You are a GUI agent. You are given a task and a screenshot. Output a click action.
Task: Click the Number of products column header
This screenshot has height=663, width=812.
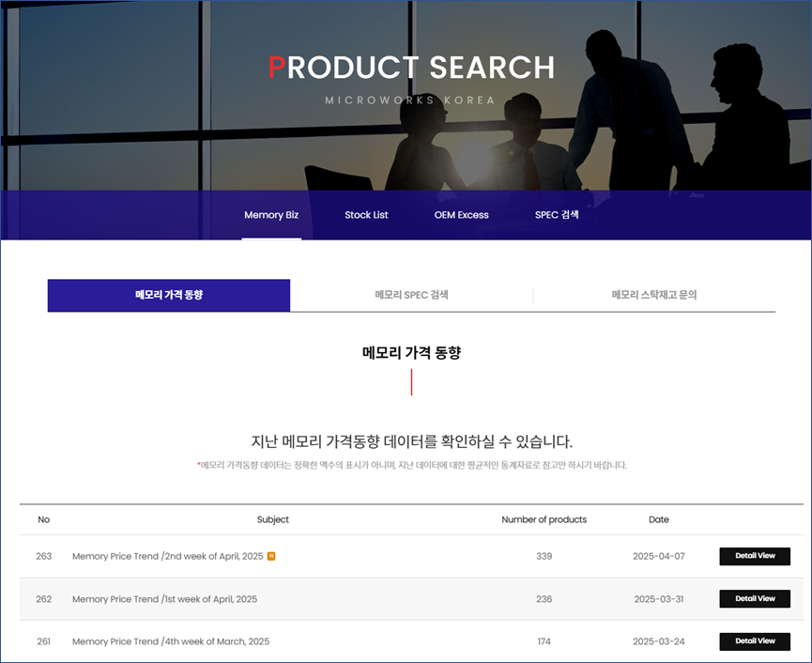point(544,519)
